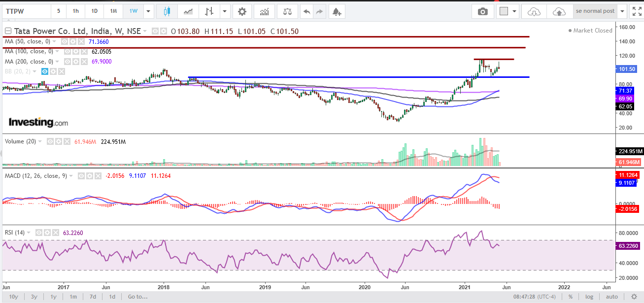This screenshot has width=644, height=303.
Task: Select the Candles chart style icon
Action: click(168, 11)
